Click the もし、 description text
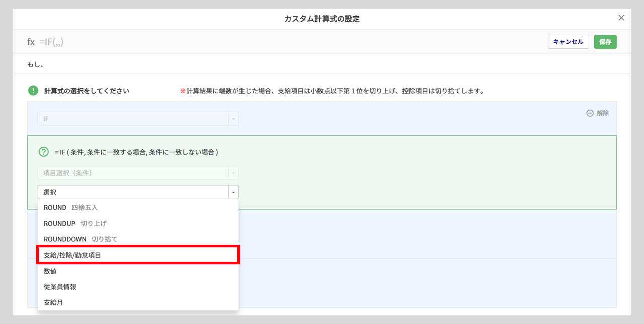644x324 pixels. click(x=35, y=64)
